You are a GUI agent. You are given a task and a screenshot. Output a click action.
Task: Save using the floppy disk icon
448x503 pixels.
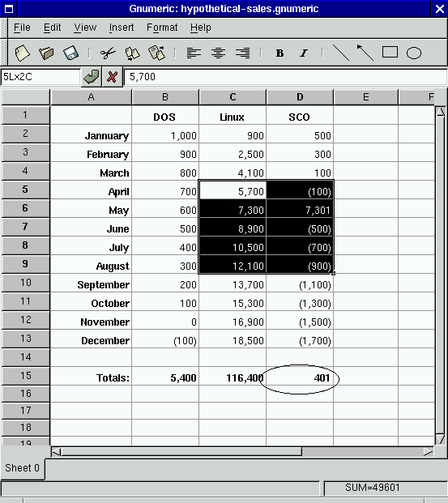click(x=70, y=53)
